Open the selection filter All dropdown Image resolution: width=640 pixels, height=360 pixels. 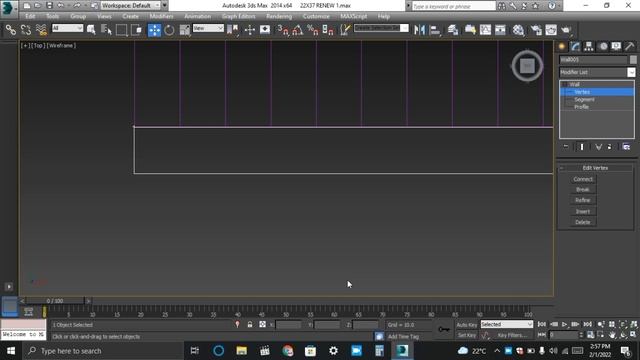[x=67, y=28]
